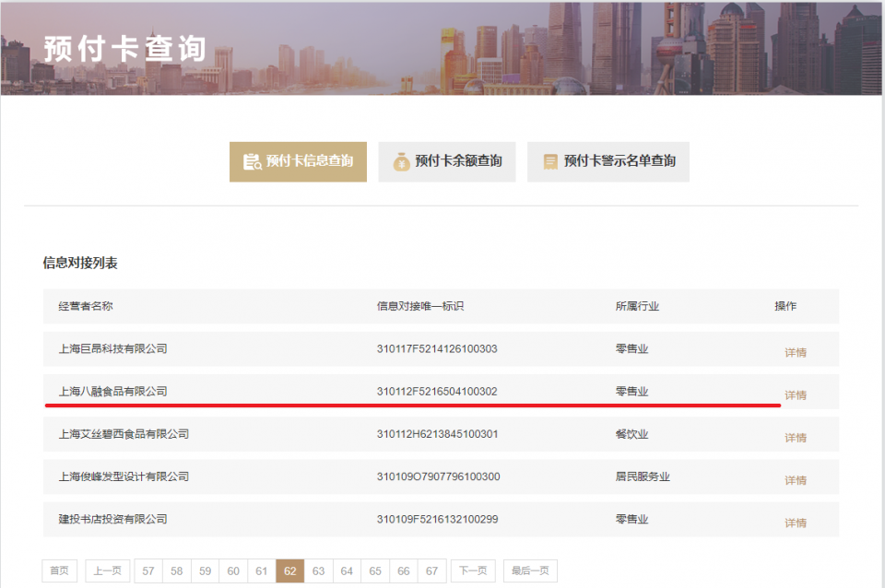The height and width of the screenshot is (588, 885).
Task: View 详情 for 建投书店投资有限公司
Action: tap(795, 523)
